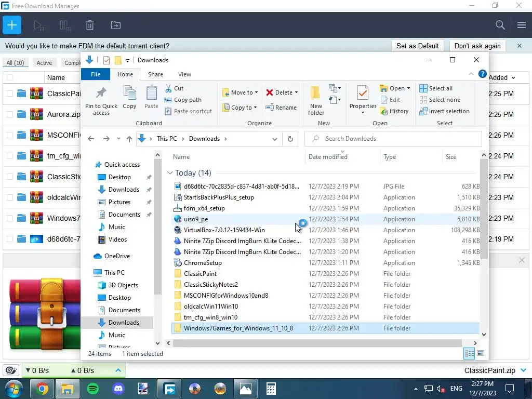Screen dimensions: 532x399
Task: Select FDM Active filter tab
Action: tap(45, 63)
